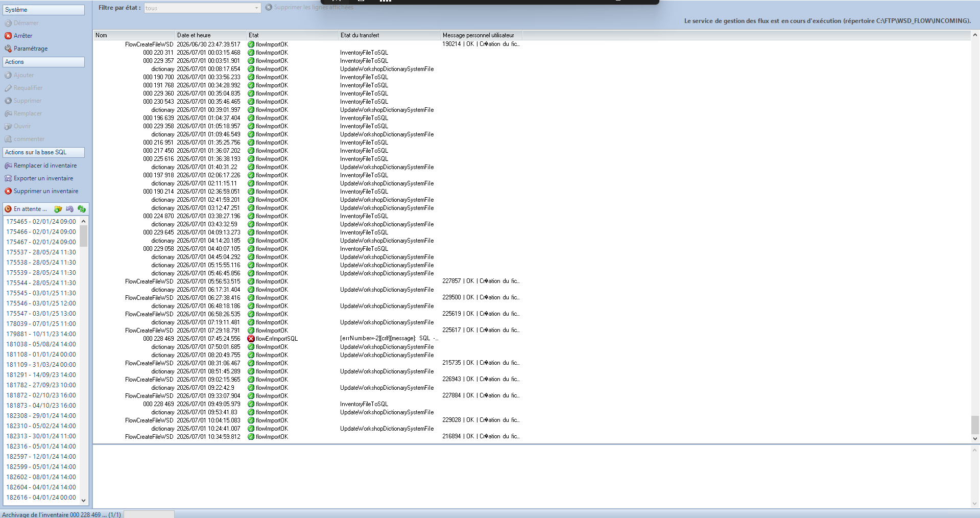Click the main log table scroll-up arrow

975,35
